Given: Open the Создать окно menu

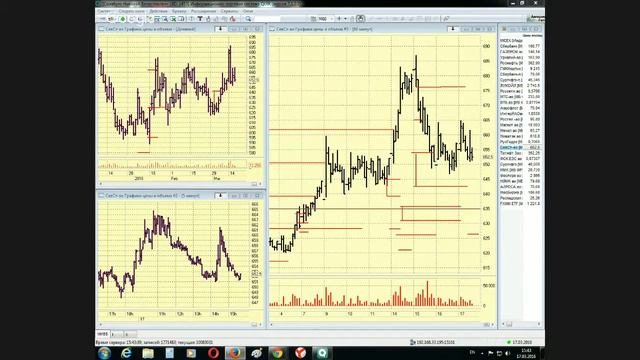Looking at the screenshot, I should pos(131,11).
